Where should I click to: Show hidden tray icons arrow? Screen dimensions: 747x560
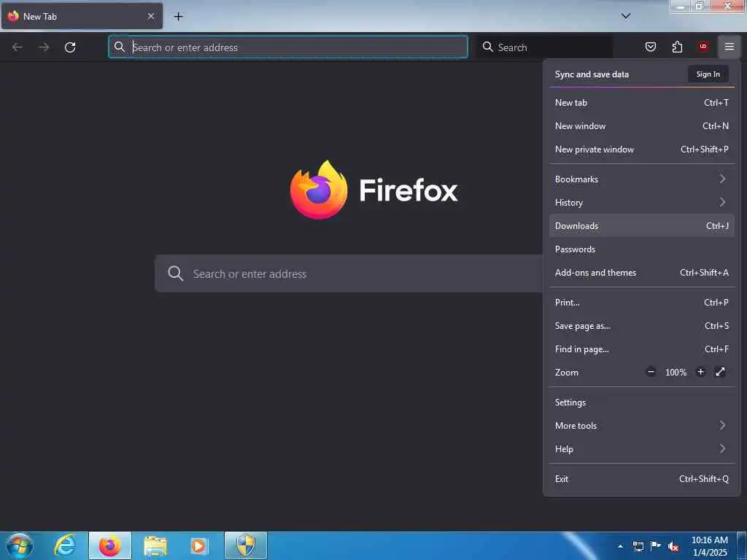coord(620,546)
